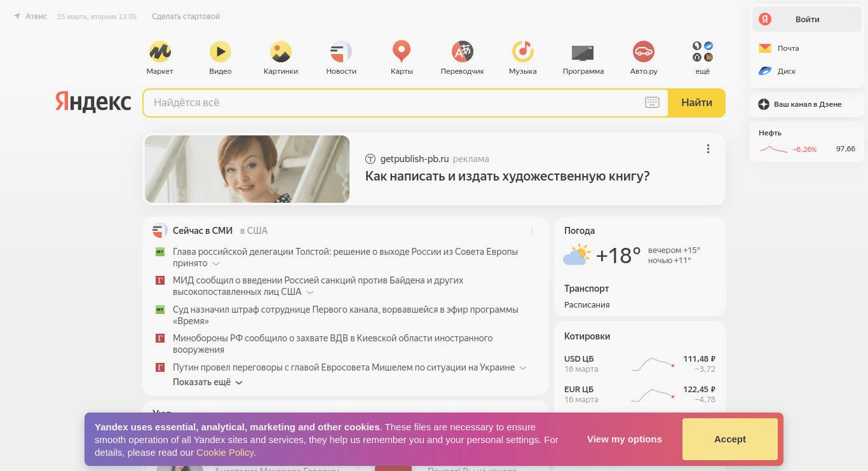Image resolution: width=868 pixels, height=471 pixels.
Task: Open the getpublish-pb.ru ad domain link
Action: pos(414,159)
